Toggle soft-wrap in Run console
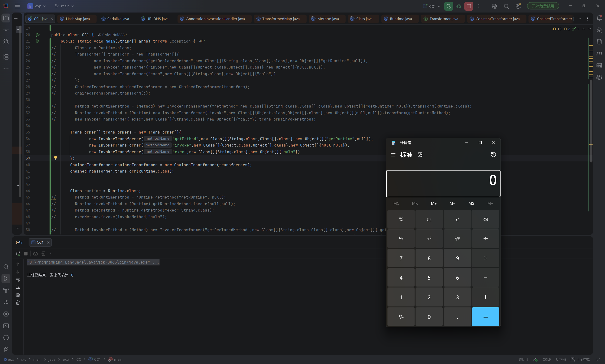605x364 pixels. coord(18,280)
